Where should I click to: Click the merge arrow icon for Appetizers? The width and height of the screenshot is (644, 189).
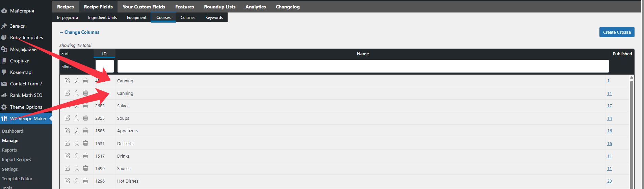point(77,130)
